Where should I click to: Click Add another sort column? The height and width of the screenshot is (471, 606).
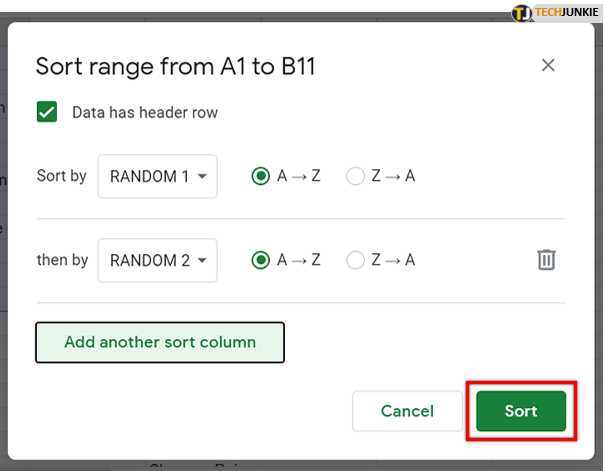[160, 342]
